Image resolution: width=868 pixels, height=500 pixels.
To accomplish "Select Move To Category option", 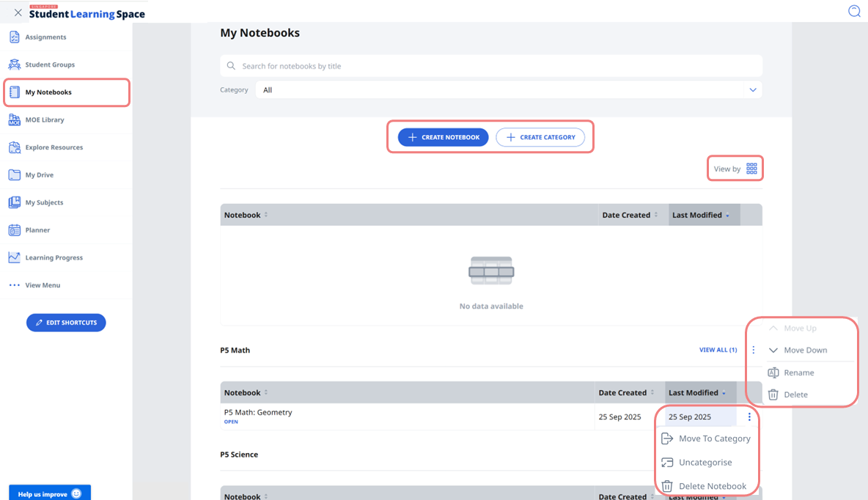I will tap(714, 438).
